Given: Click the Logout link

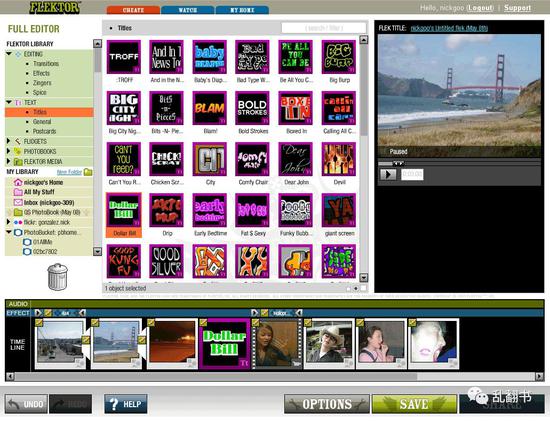Looking at the screenshot, I should tap(481, 8).
